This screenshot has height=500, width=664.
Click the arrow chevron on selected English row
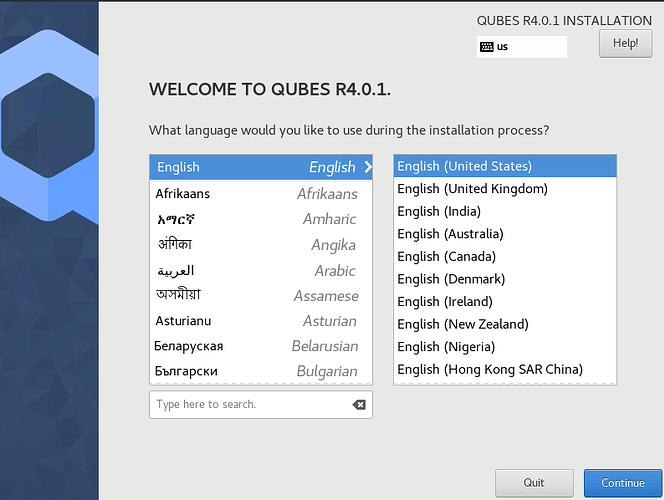368,167
